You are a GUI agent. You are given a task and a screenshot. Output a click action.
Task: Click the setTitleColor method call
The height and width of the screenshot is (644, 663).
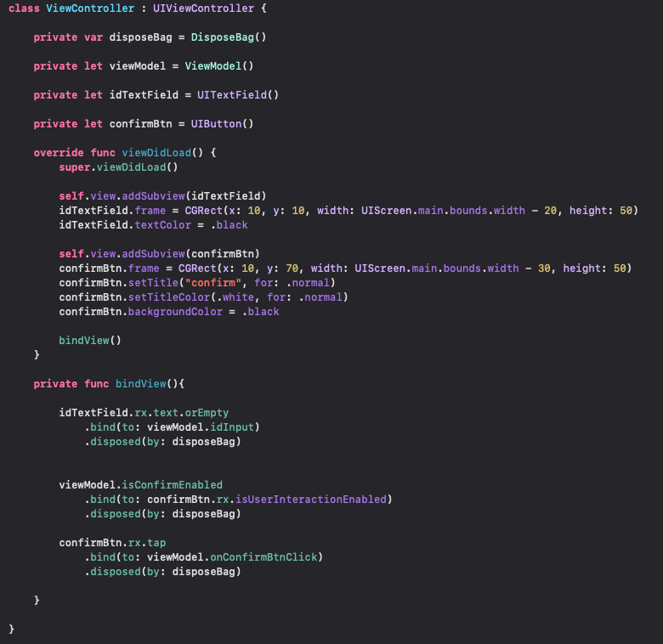pos(169,297)
